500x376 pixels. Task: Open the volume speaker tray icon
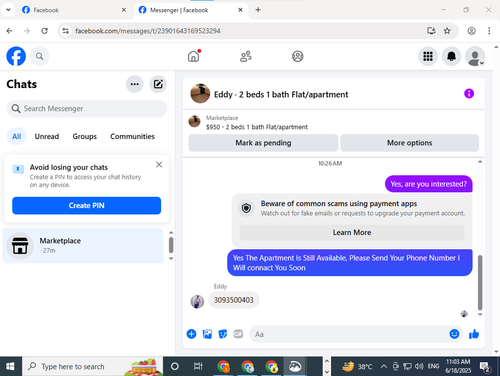[419, 366]
